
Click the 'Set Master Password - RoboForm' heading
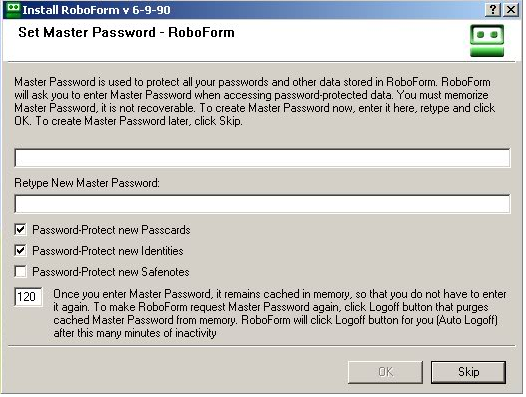pyautogui.click(x=126, y=33)
